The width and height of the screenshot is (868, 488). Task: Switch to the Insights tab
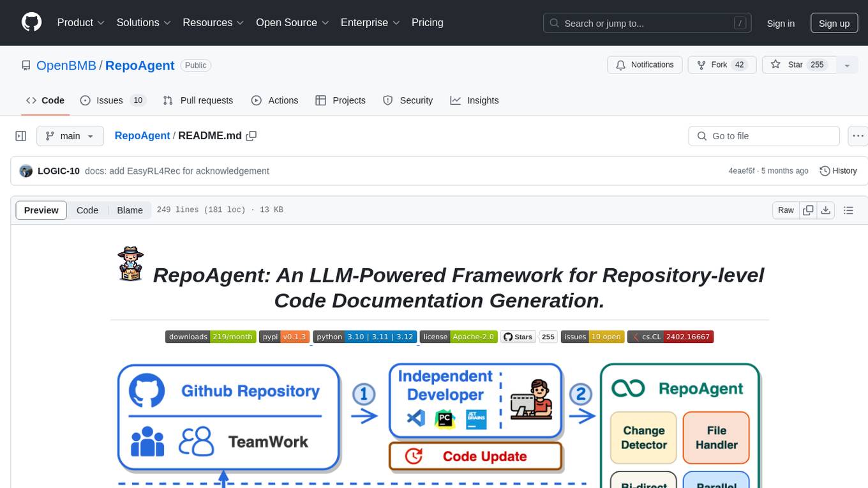pyautogui.click(x=474, y=100)
